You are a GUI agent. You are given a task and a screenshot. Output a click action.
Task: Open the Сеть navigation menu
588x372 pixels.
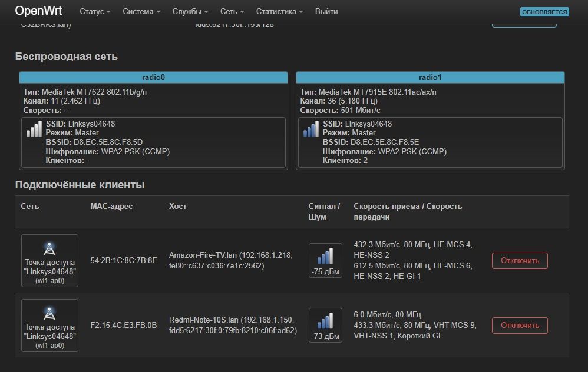tap(232, 12)
